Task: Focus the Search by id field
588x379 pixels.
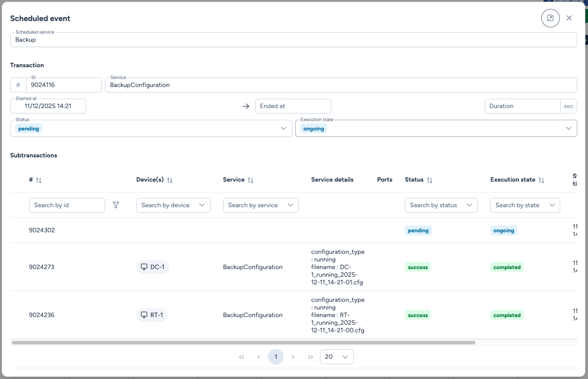Action: pyautogui.click(x=67, y=205)
